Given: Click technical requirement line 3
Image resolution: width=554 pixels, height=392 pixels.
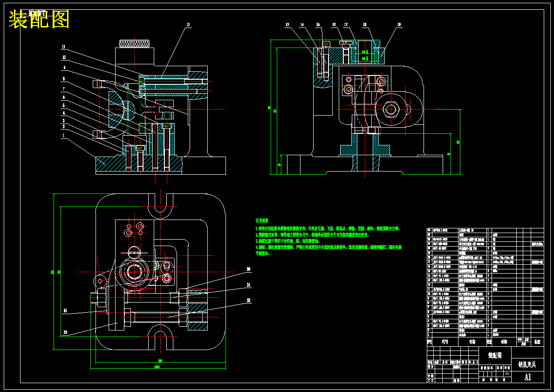Looking at the screenshot, I should point(287,241).
